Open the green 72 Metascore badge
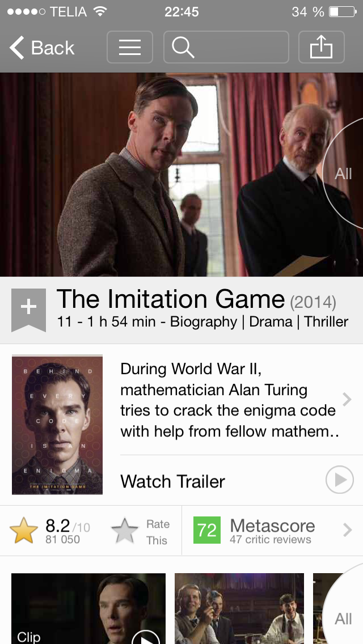Viewport: 363px width, 644px height. click(207, 530)
